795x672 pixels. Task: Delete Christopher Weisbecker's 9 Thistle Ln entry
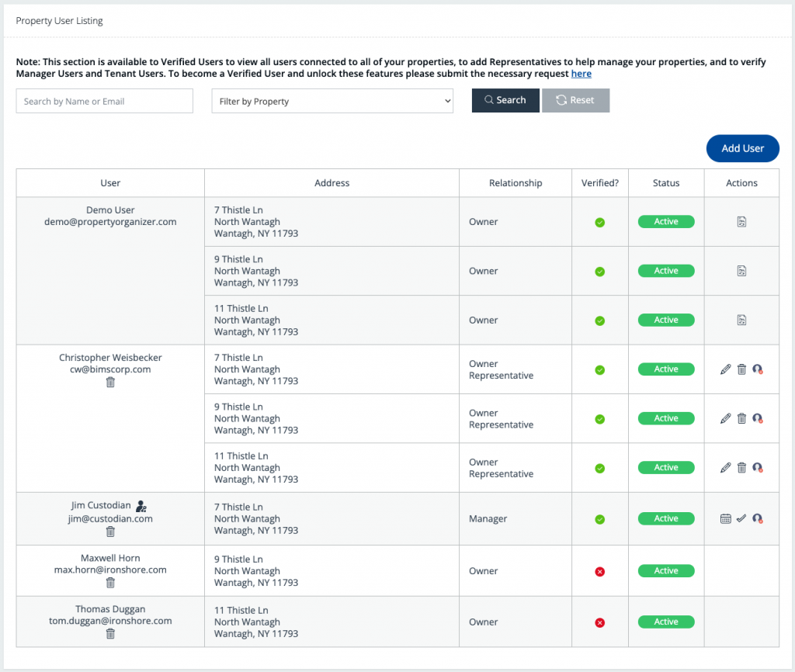coord(741,418)
